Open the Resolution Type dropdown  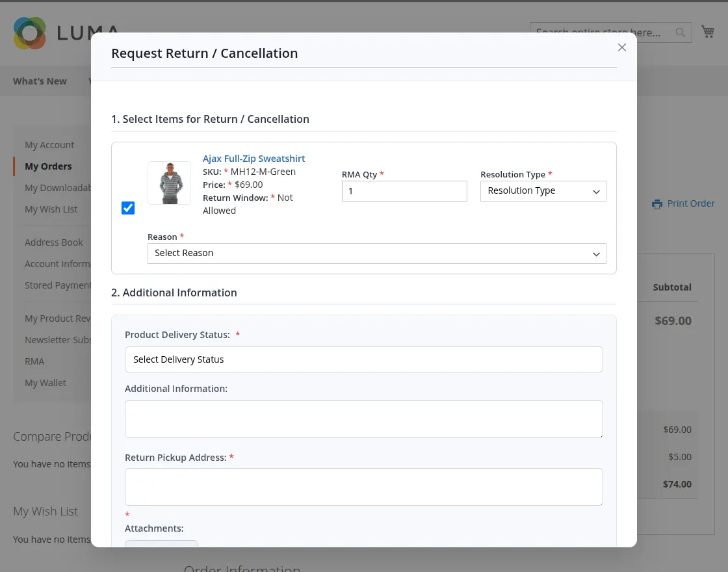pos(543,191)
